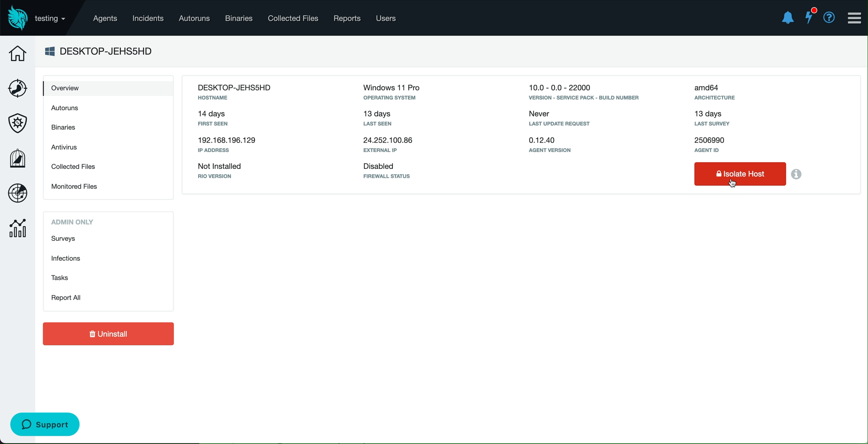868x444 pixels.
Task: Open Autoruns in top navigation
Action: [x=194, y=18]
